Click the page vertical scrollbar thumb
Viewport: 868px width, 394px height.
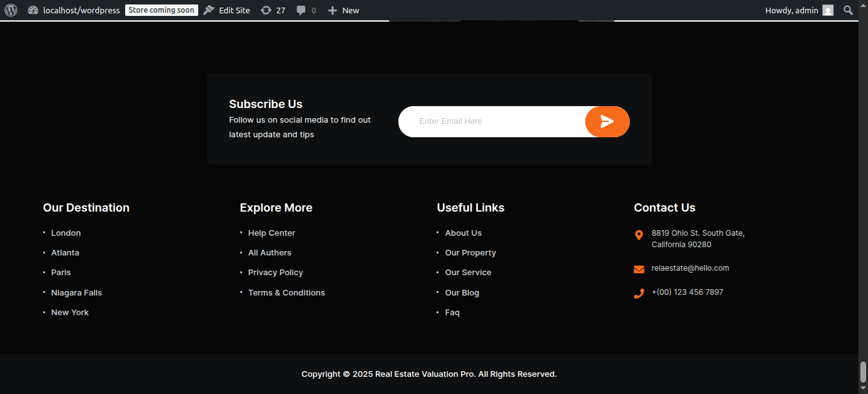point(863,372)
